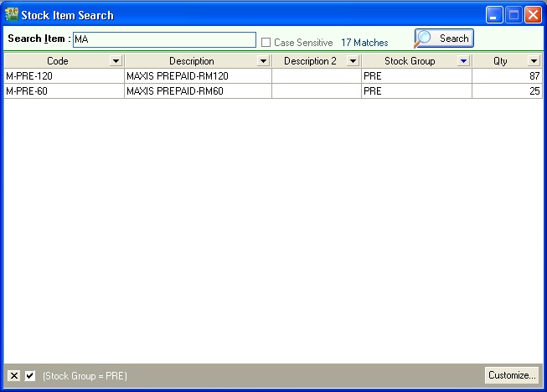The height and width of the screenshot is (392, 547).
Task: Open the Description column filter dropdown
Action: coord(263,61)
